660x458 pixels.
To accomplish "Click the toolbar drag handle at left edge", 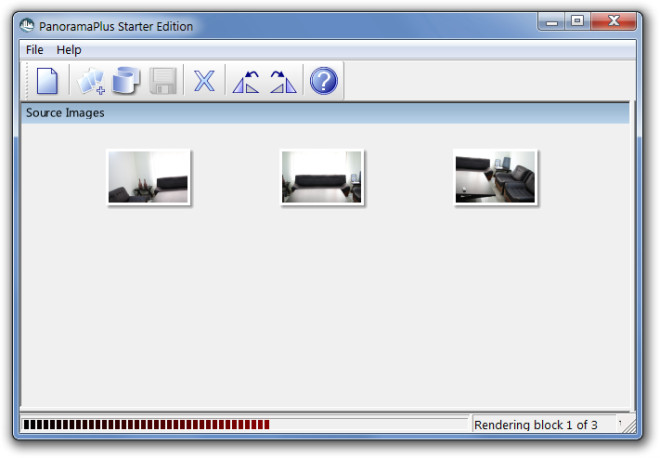I will pos(27,81).
